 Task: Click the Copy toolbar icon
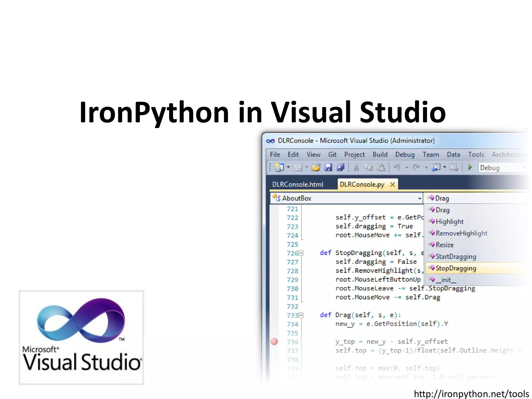click(x=369, y=168)
